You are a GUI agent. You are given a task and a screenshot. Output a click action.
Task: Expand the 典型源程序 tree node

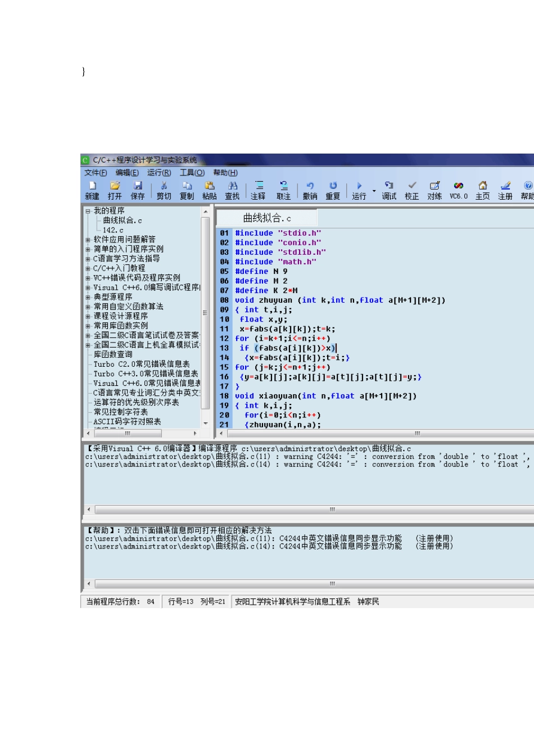(x=88, y=297)
